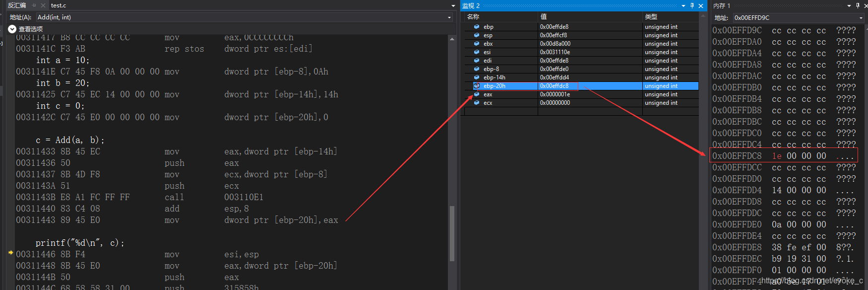Select the ebp variable icon in watch
The image size is (868, 290).
(x=477, y=27)
